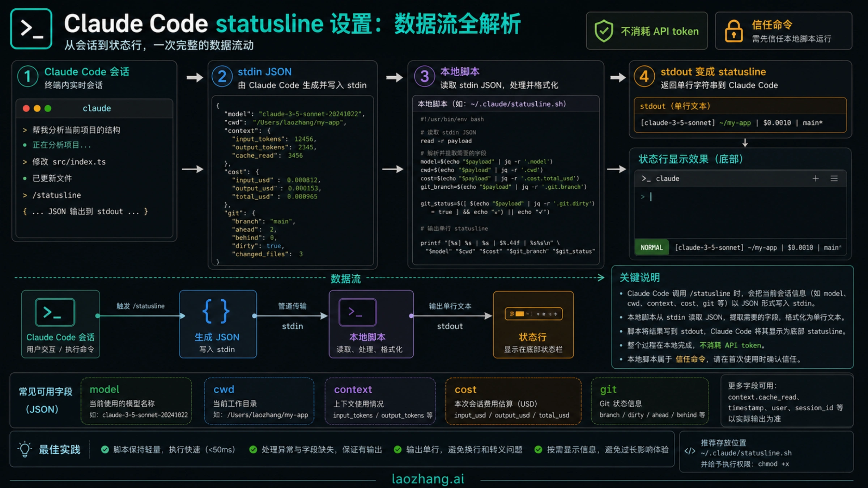Click the "cwd" JSON line
Screen dimensions: 868x488
(x=285, y=122)
